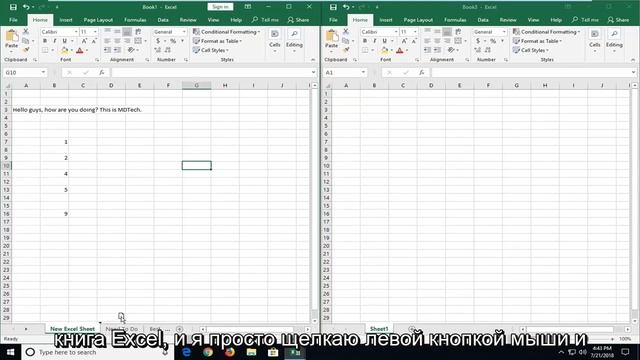
Task: Open Formulas tab in Book3 window
Action: coord(455,20)
